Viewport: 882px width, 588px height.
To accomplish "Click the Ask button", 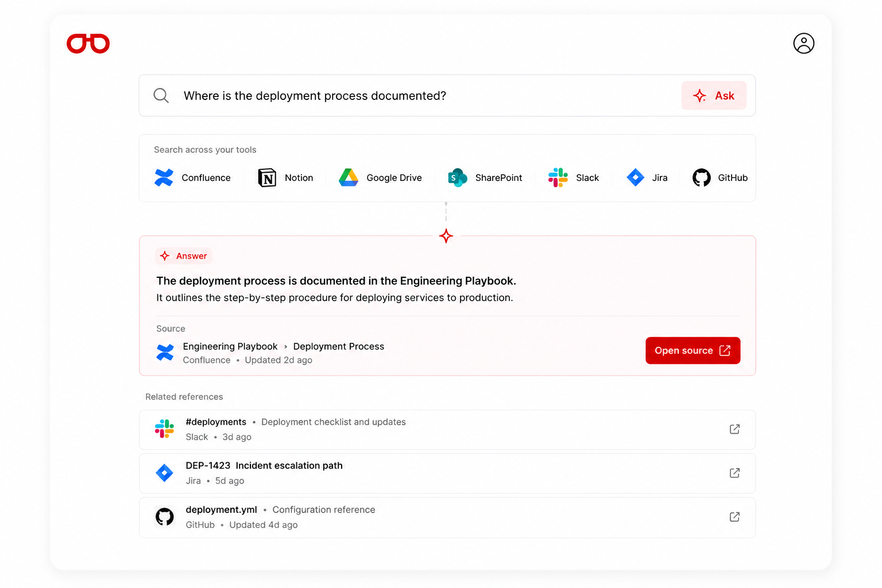I will [x=714, y=95].
